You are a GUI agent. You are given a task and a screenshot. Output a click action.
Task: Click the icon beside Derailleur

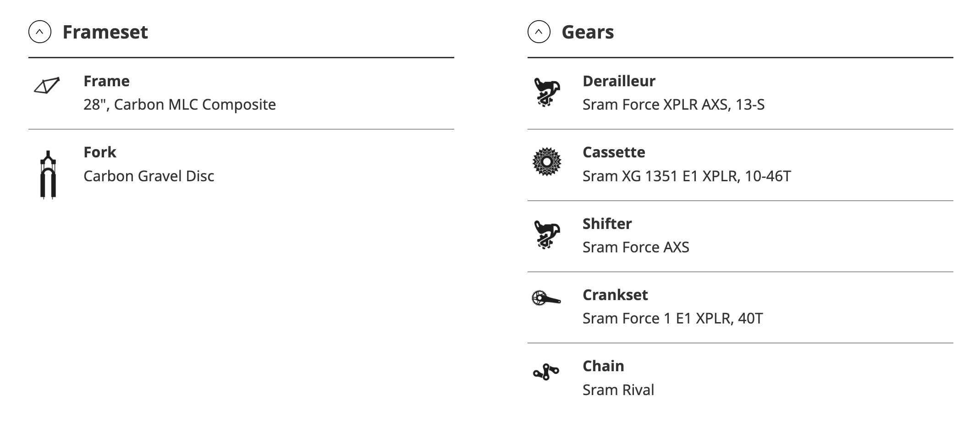[546, 92]
